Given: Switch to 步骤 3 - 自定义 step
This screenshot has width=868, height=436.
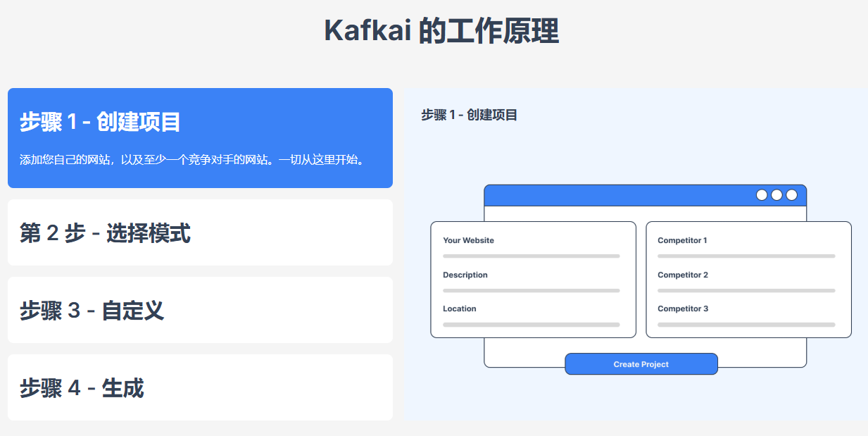Looking at the screenshot, I should coord(200,310).
